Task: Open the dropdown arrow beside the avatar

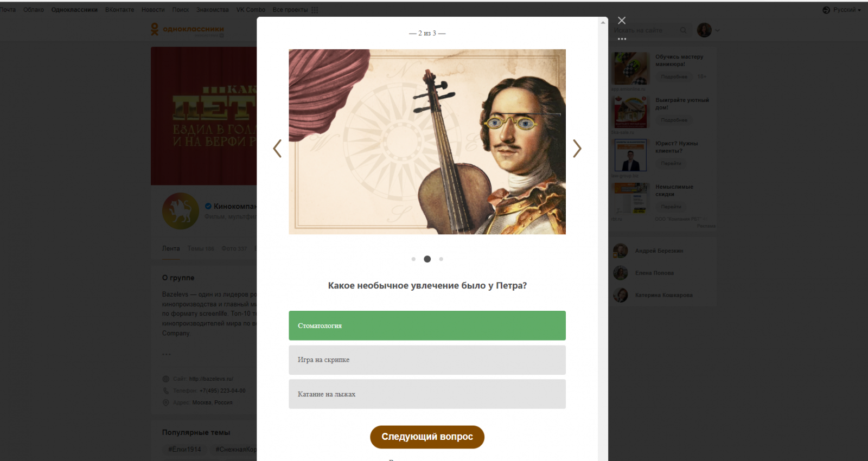Action: (717, 30)
